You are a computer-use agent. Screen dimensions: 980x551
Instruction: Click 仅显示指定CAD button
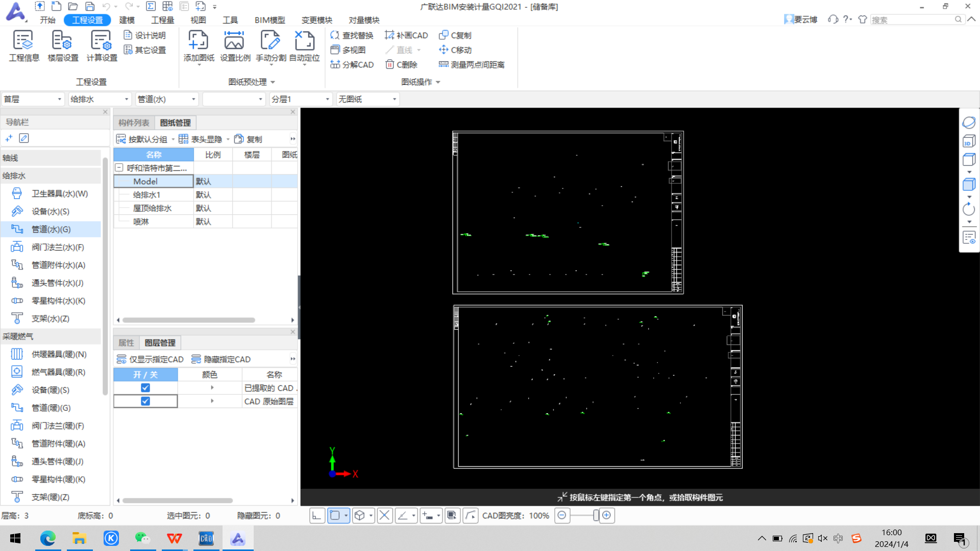(x=150, y=359)
